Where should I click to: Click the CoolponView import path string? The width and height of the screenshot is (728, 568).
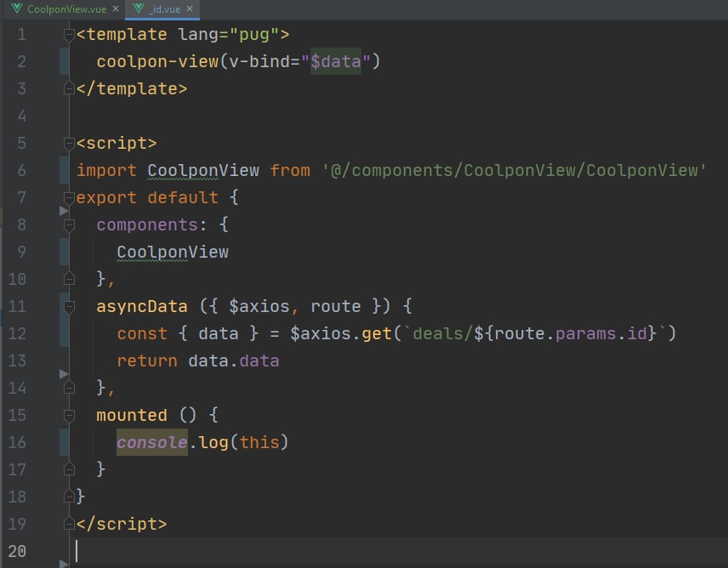click(515, 170)
